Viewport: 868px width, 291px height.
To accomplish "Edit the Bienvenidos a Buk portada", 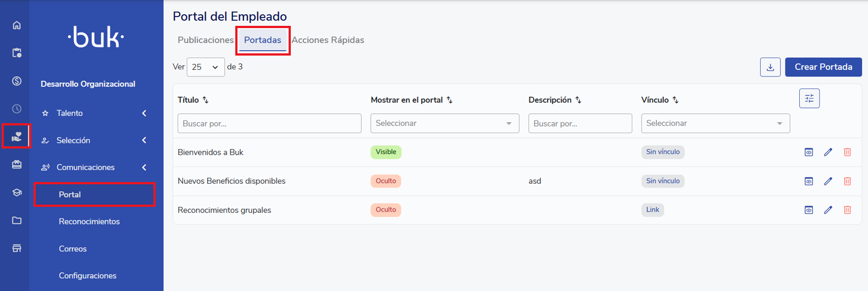I will [828, 152].
